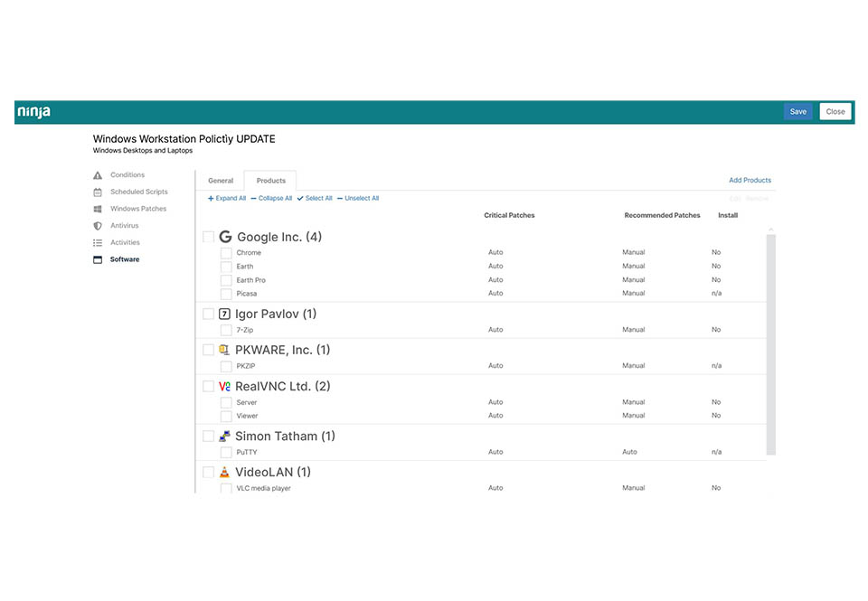The width and height of the screenshot is (868, 601).
Task: Tick the PKZIP product checkbox
Action: pos(226,366)
